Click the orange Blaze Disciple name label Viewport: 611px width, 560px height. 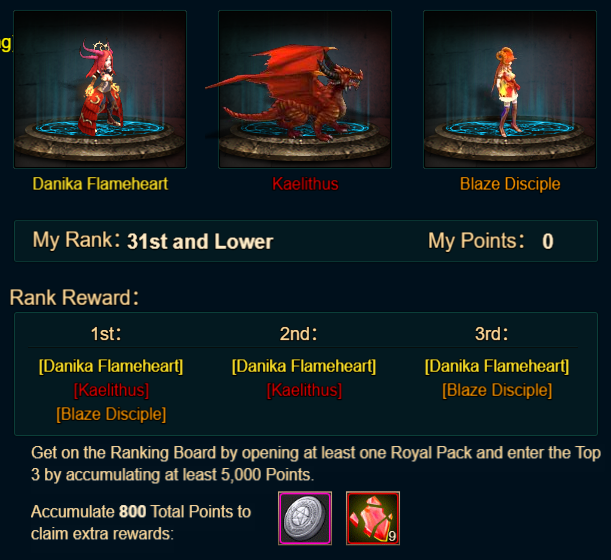(x=510, y=184)
